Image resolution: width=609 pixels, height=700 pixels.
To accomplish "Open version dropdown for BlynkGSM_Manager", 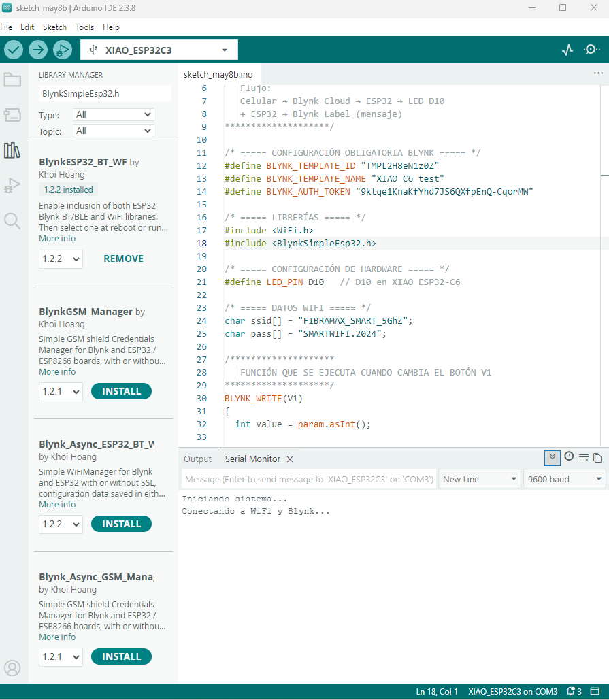I will [61, 392].
